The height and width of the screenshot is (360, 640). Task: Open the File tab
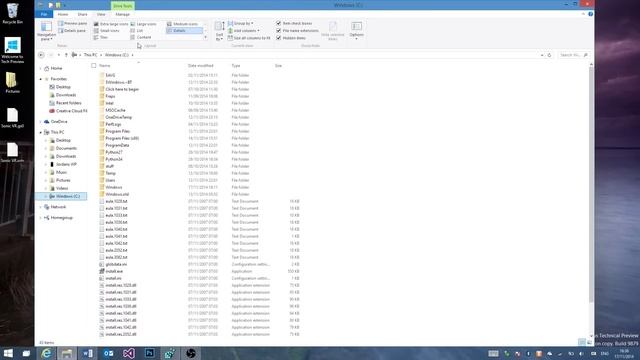click(44, 14)
